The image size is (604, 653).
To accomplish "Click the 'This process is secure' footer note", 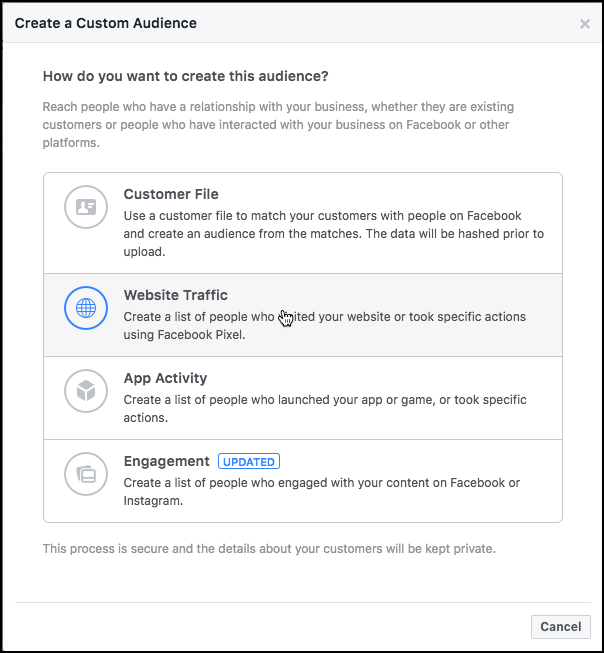I will point(269,549).
